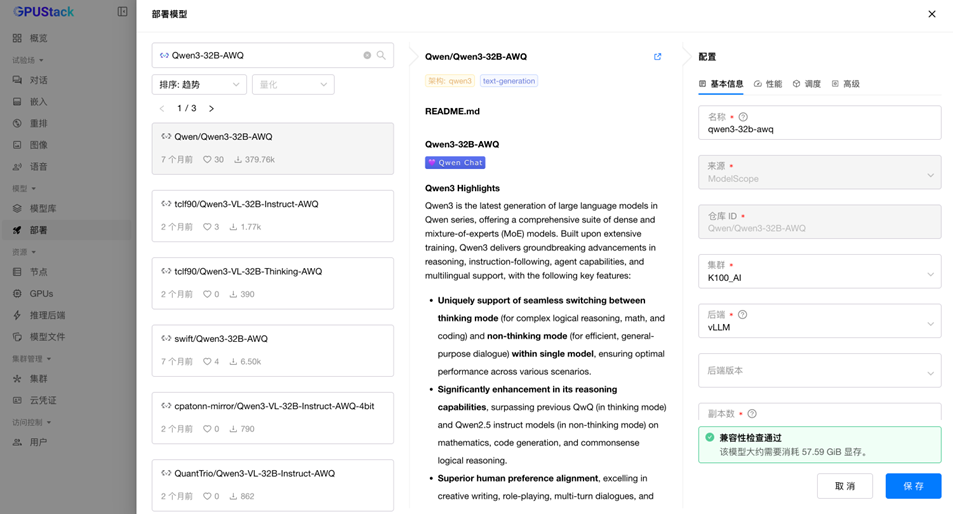Select swift/Qwen3-32B-AWQ model card
Image resolution: width=953 pixels, height=514 pixels.
273,351
